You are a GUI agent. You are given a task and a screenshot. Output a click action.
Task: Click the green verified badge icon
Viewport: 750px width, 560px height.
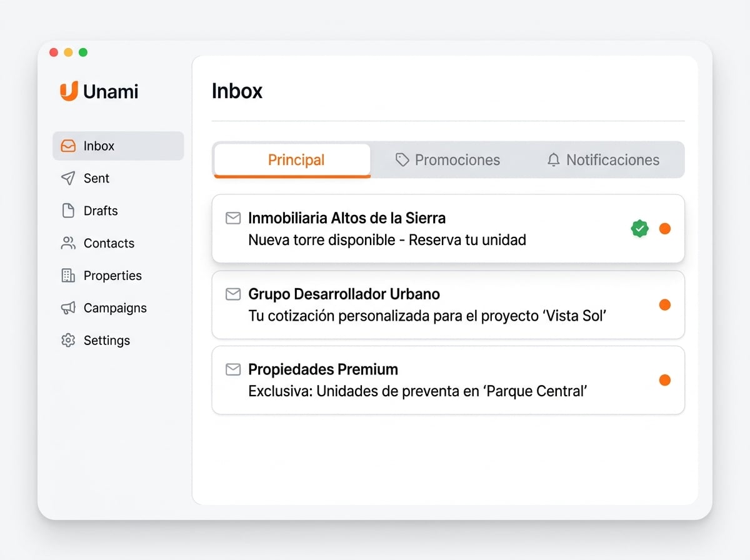coord(639,229)
